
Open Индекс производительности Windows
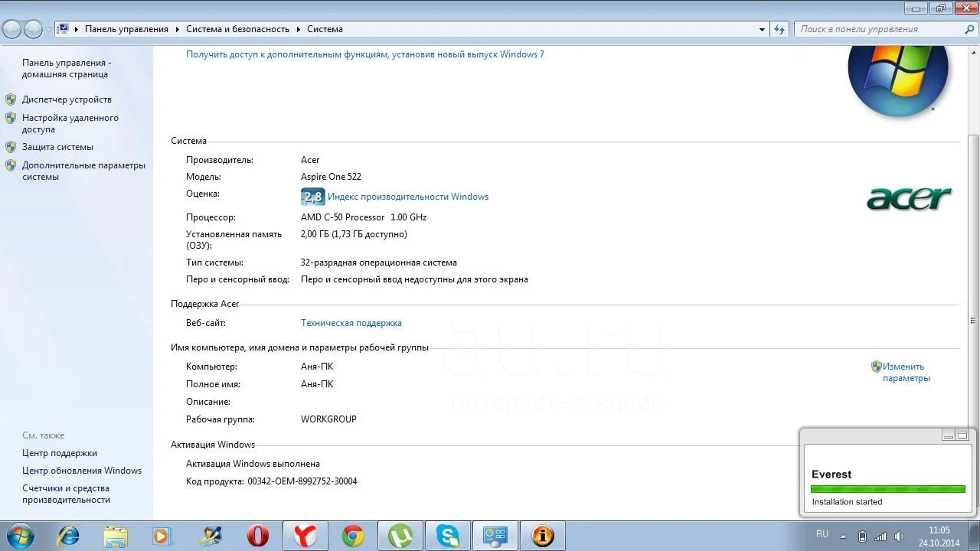click(x=408, y=197)
